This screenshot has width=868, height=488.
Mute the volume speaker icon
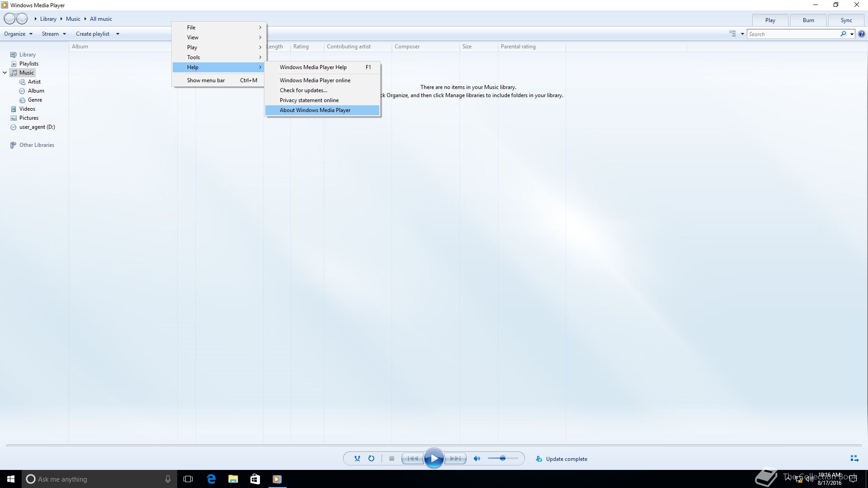pos(476,459)
